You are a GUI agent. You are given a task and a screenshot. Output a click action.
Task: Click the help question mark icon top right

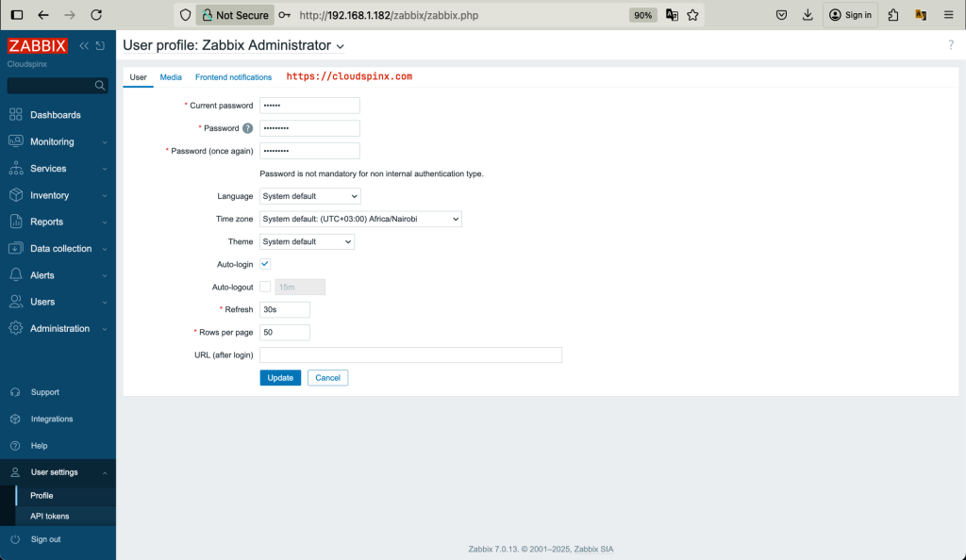[951, 44]
